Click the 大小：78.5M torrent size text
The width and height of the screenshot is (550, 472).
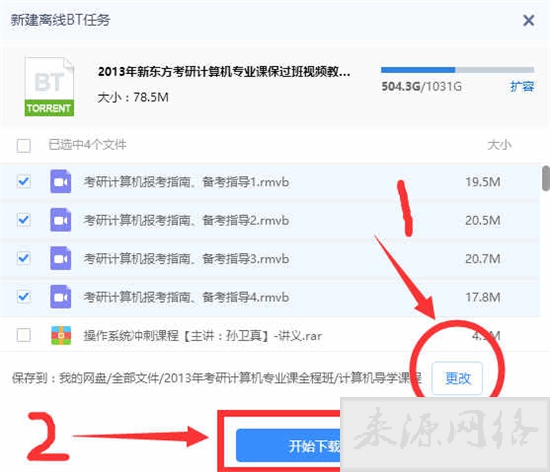133,97
